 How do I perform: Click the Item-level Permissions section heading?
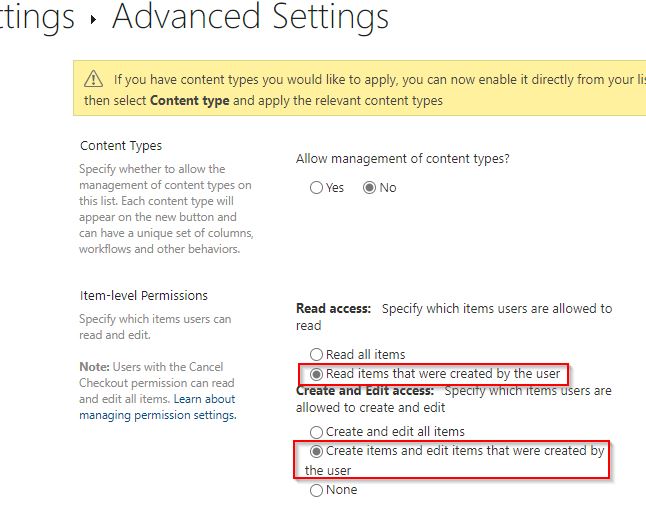click(144, 295)
